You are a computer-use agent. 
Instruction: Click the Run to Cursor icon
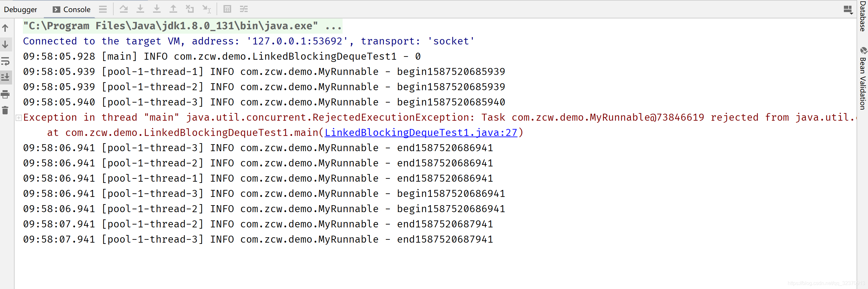(x=206, y=9)
